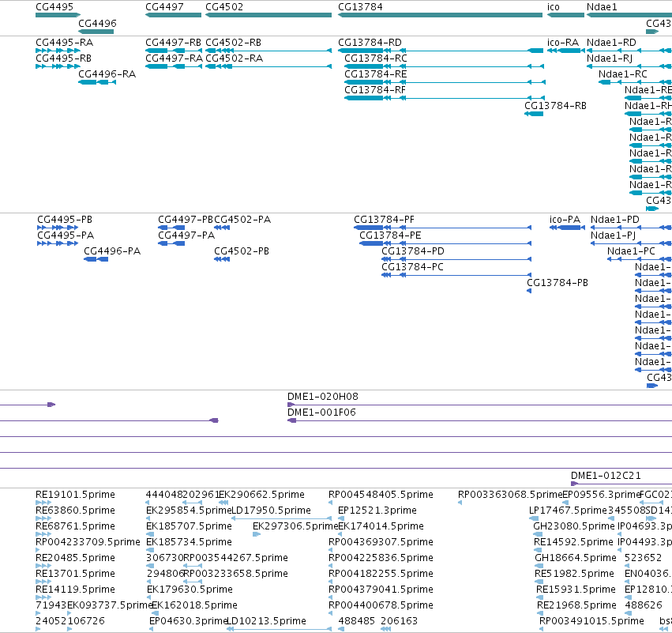Select transcript CG4497-RB
This screenshot has width=672, height=633.
174,43
